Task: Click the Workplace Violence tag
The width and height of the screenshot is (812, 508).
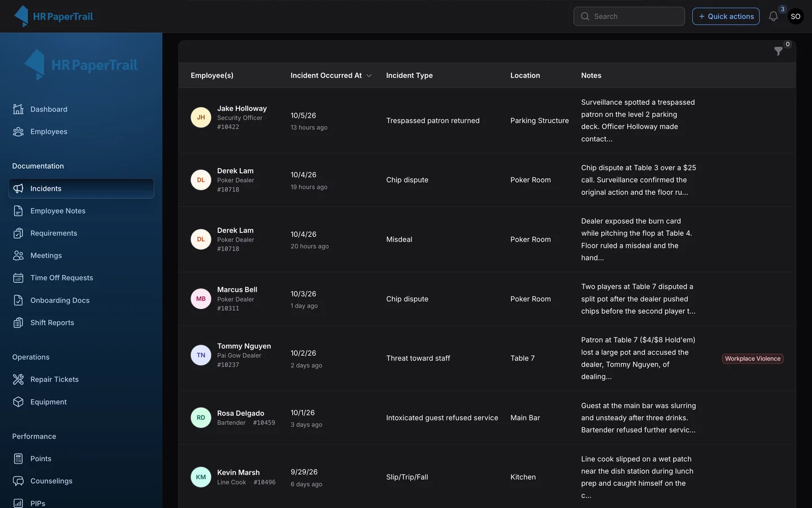Action: point(753,358)
